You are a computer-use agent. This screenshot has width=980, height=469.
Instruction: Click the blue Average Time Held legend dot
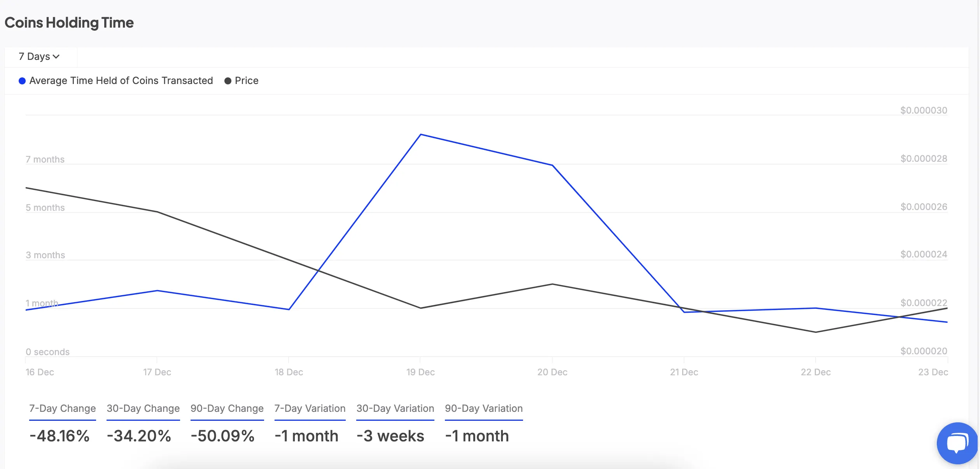point(22,81)
